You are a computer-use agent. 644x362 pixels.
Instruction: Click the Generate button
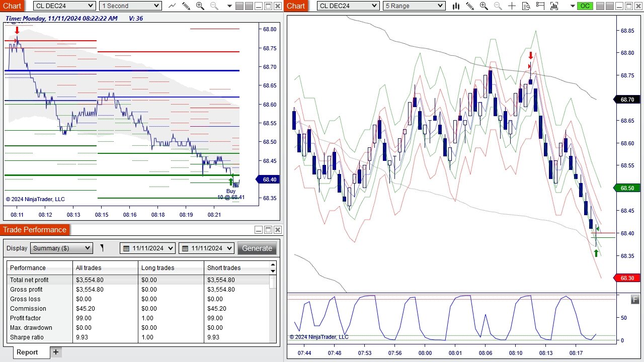click(x=257, y=248)
